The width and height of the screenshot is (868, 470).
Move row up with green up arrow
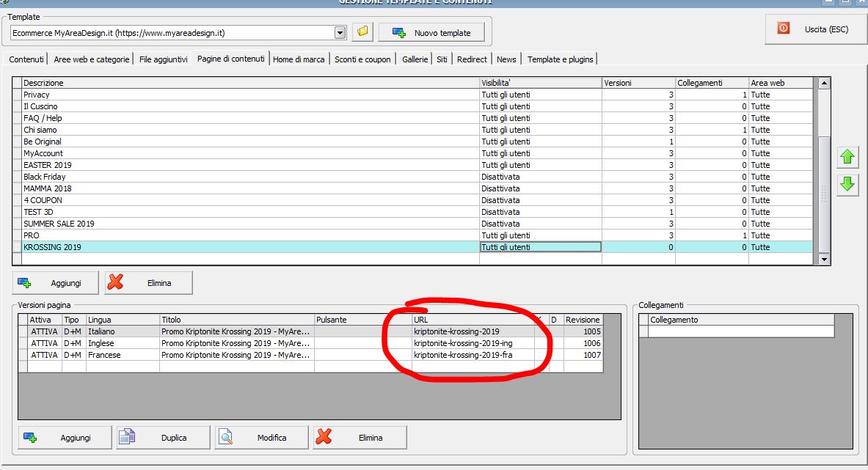coord(847,157)
